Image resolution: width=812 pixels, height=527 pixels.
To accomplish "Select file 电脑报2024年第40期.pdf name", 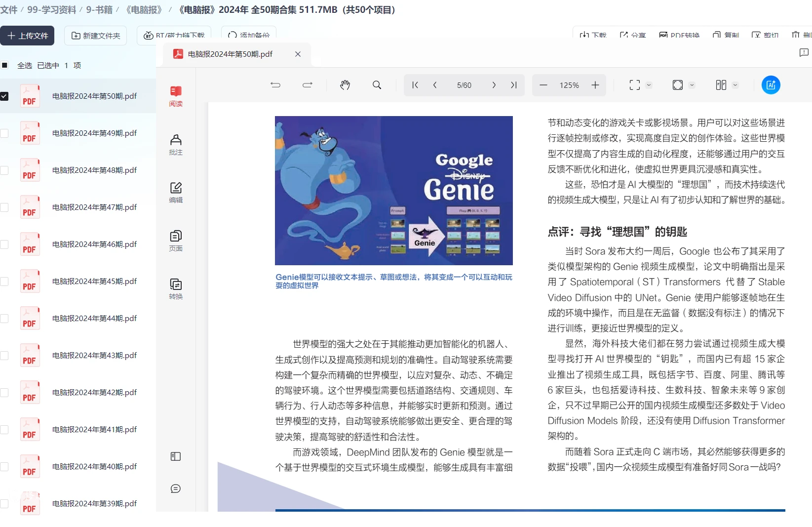I will coord(94,466).
